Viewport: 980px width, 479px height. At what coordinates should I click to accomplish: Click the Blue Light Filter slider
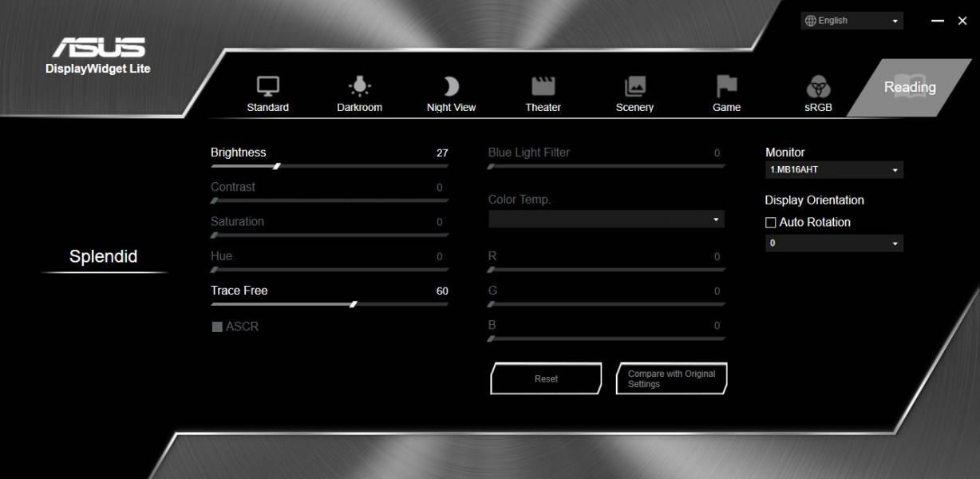click(x=607, y=166)
